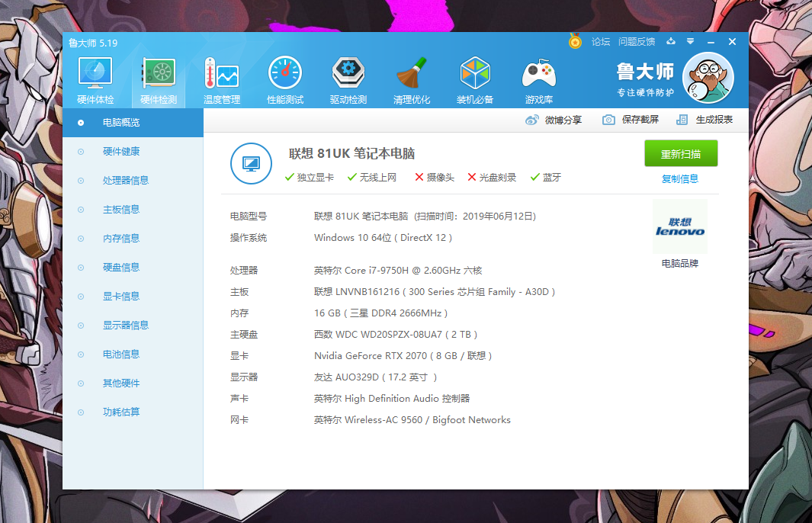Click the 电脑型号 value with scan date
The width and height of the screenshot is (812, 523).
[x=425, y=217]
